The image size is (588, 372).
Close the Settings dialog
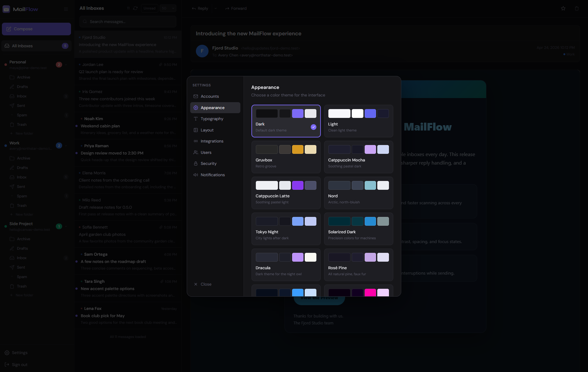203,284
